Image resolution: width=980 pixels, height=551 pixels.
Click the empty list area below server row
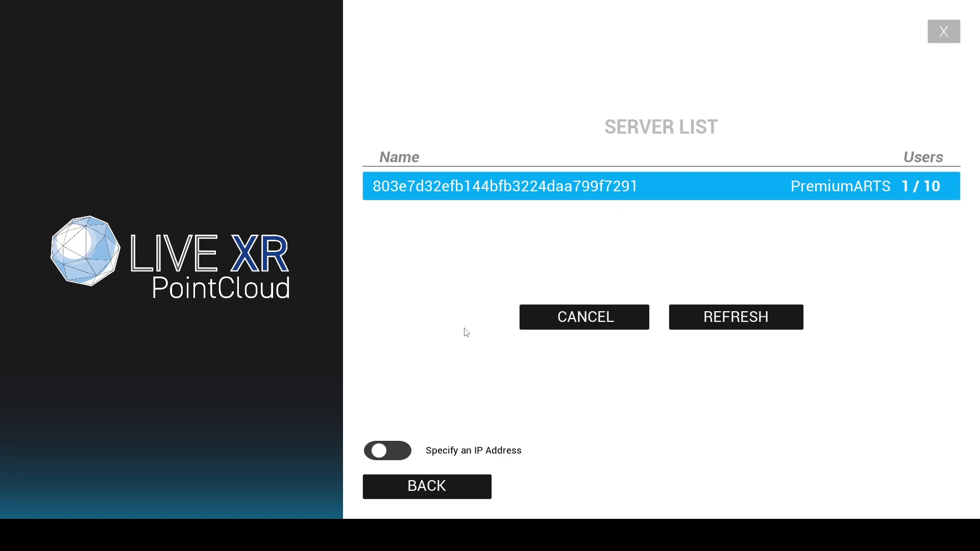(661, 245)
